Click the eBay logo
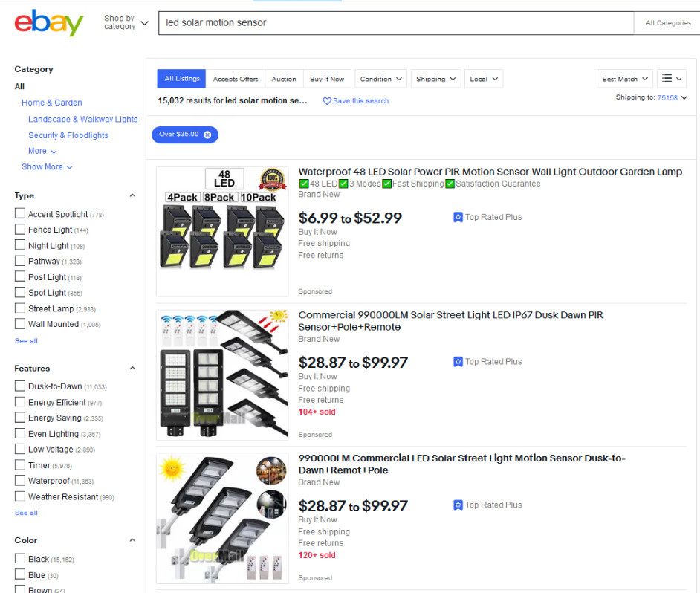Viewport: 700px width, 593px height. (48, 22)
